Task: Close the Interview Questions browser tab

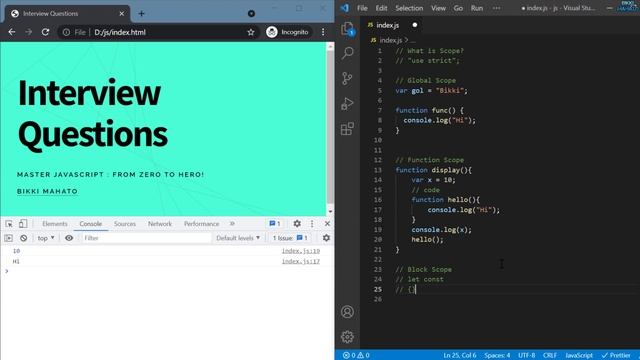Action: [x=122, y=13]
